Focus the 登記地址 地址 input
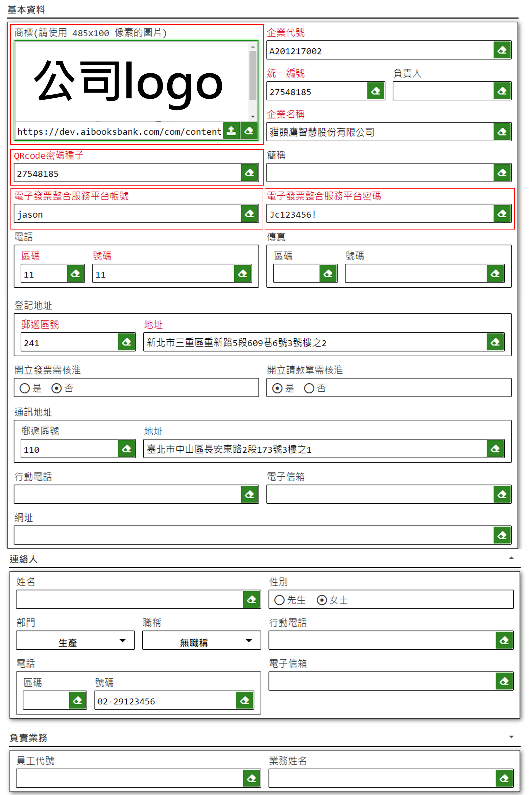Viewport: 532px width, 795px height. tap(315, 342)
